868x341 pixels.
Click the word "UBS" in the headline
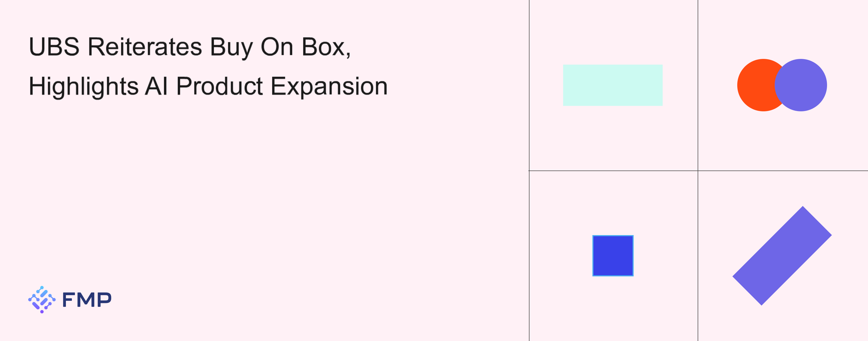[x=54, y=46]
